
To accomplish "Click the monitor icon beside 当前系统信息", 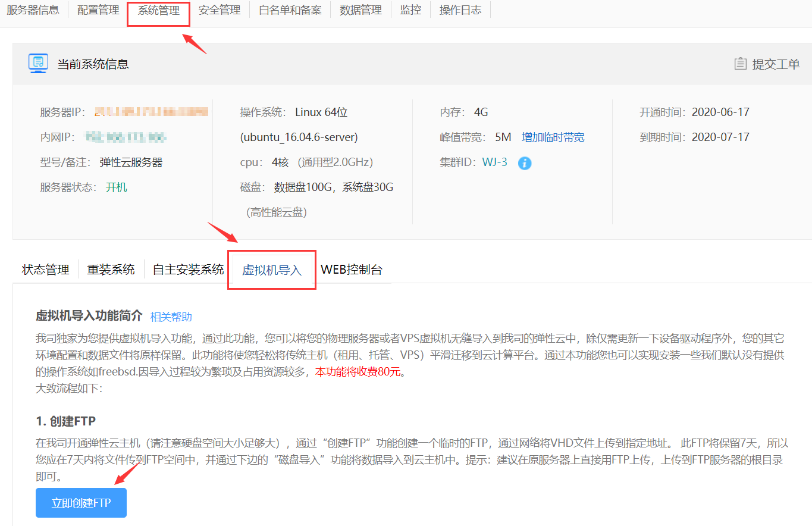I will [x=39, y=64].
